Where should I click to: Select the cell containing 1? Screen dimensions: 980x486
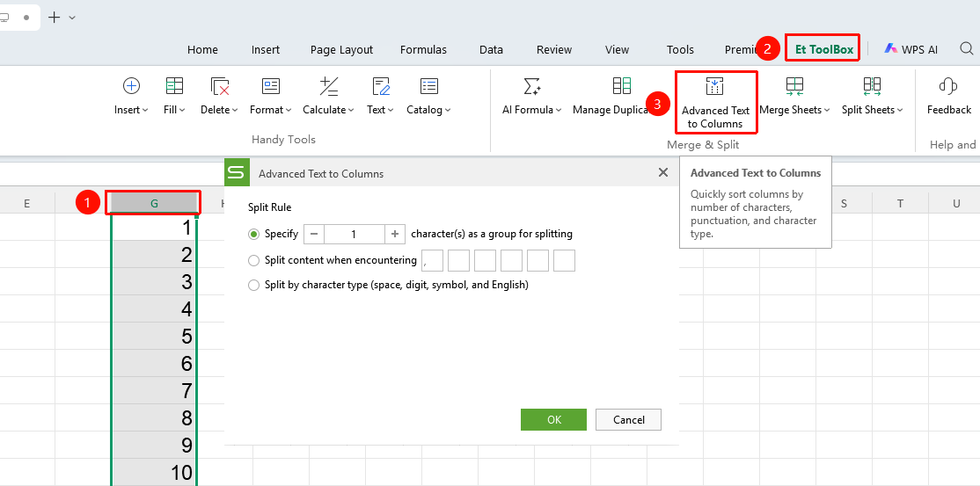(x=154, y=228)
